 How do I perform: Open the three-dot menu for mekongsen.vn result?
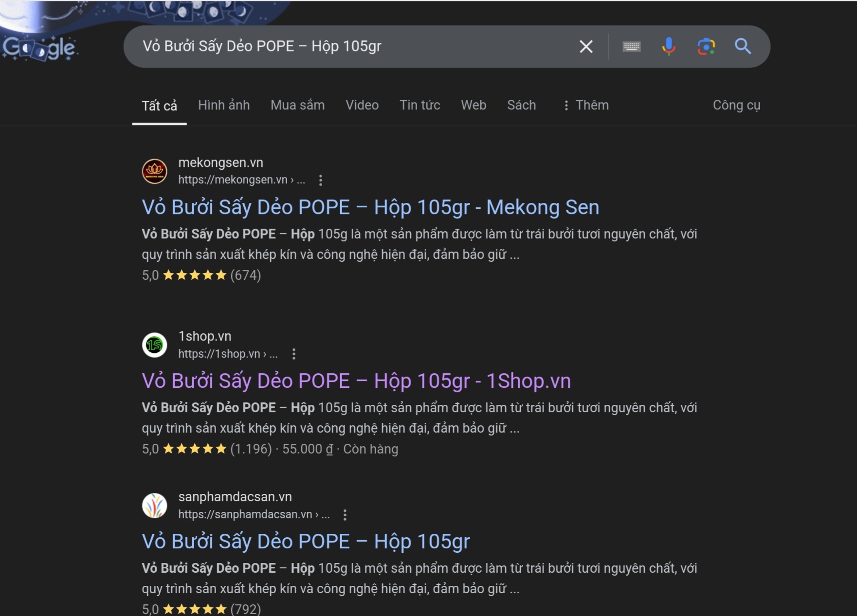[x=321, y=180]
